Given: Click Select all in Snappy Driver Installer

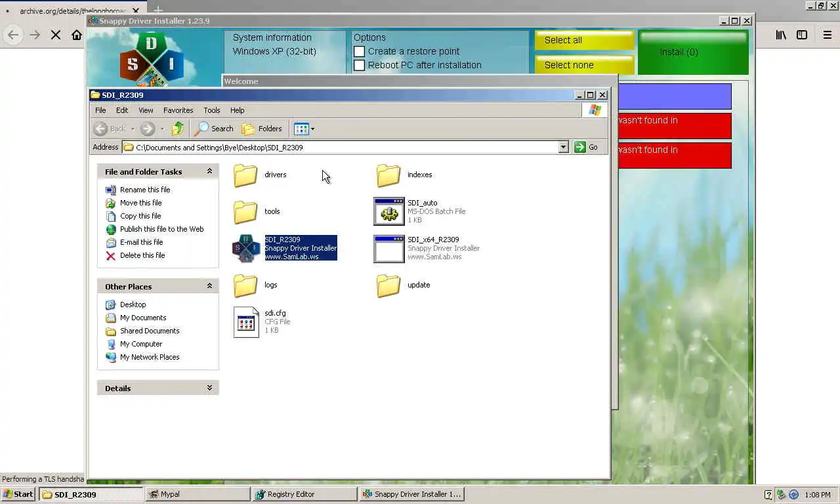Looking at the screenshot, I should click(584, 40).
